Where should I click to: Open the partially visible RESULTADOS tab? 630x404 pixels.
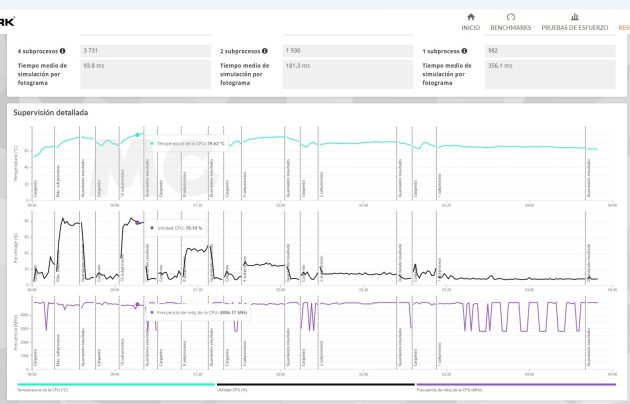[x=623, y=27]
